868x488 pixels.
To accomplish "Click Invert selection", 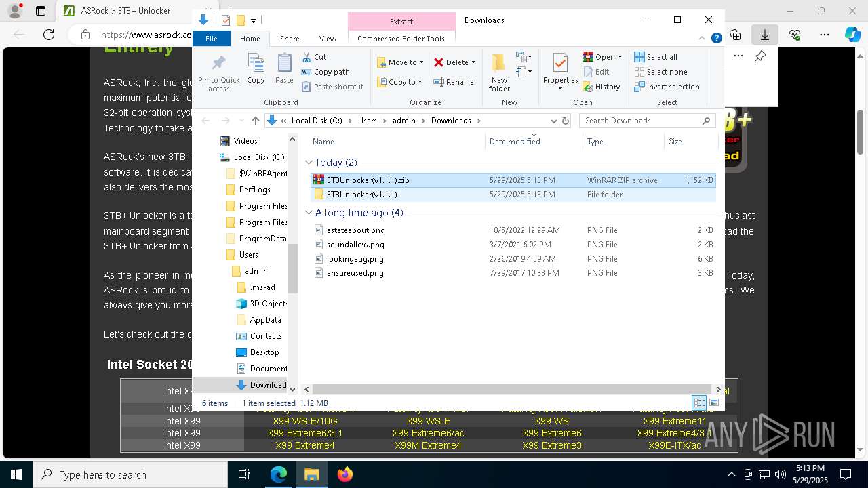I will pos(667,87).
